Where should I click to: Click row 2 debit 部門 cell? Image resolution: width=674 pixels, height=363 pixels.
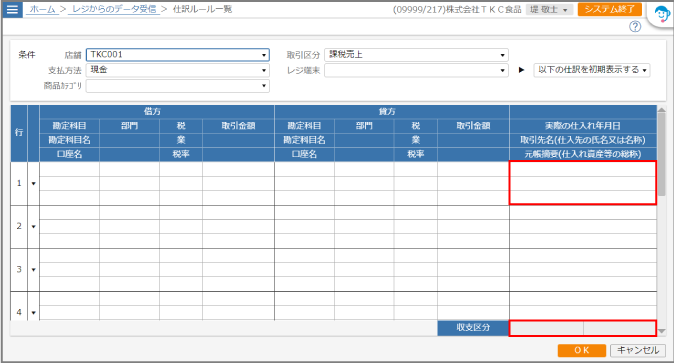coord(129,213)
